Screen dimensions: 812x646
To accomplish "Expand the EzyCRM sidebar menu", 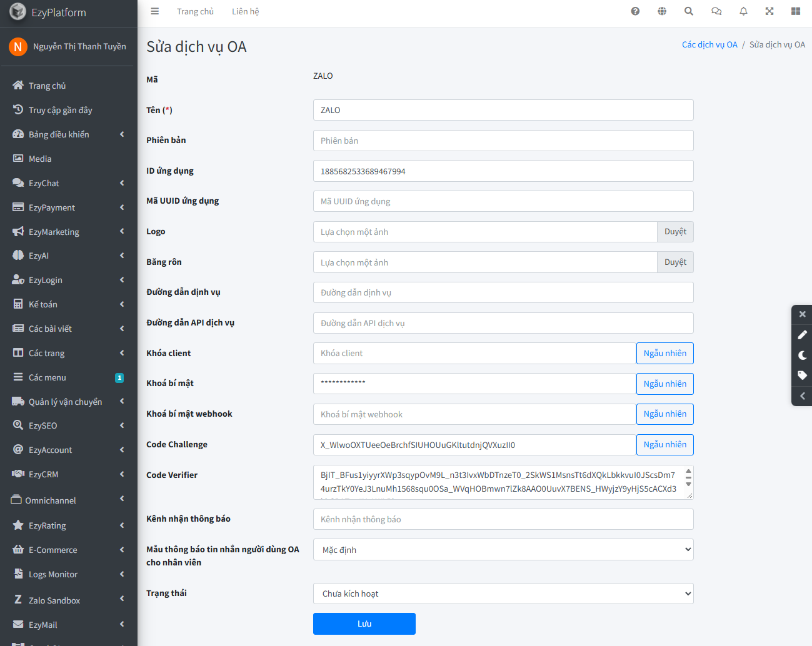I will (x=69, y=474).
